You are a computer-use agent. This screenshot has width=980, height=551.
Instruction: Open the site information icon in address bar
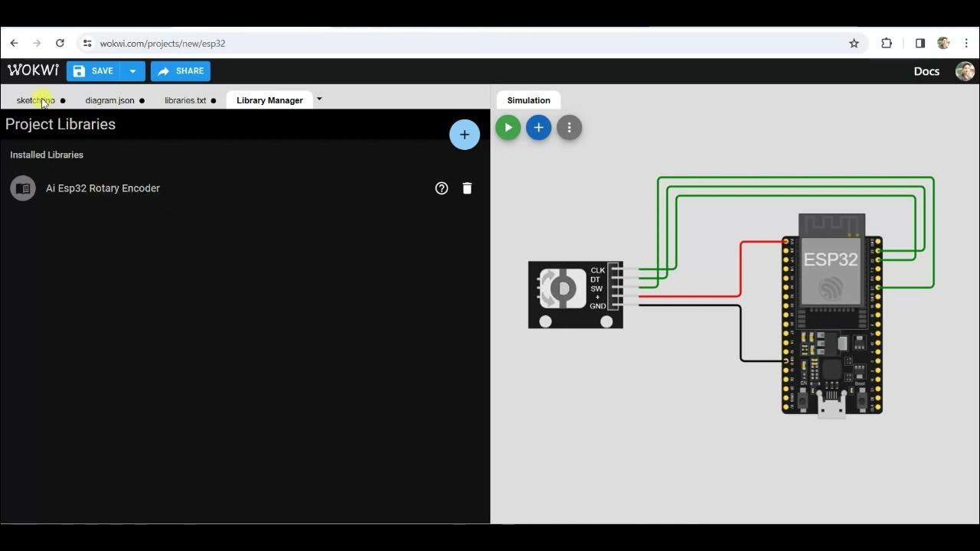coord(87,44)
